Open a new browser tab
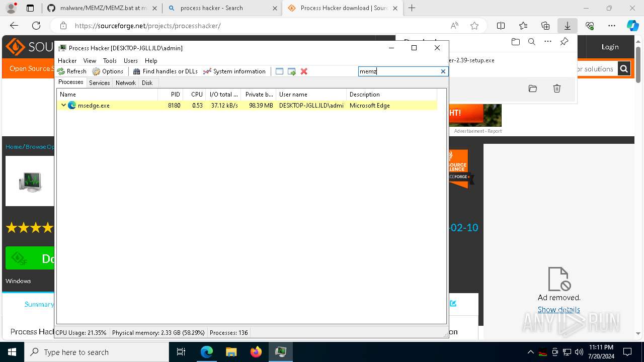 [412, 8]
